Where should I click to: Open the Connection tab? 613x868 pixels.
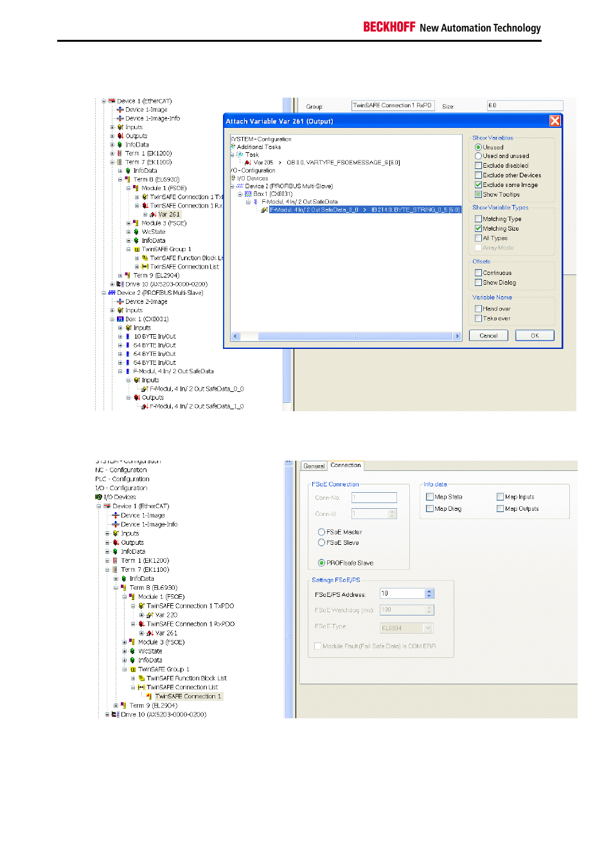tap(346, 465)
